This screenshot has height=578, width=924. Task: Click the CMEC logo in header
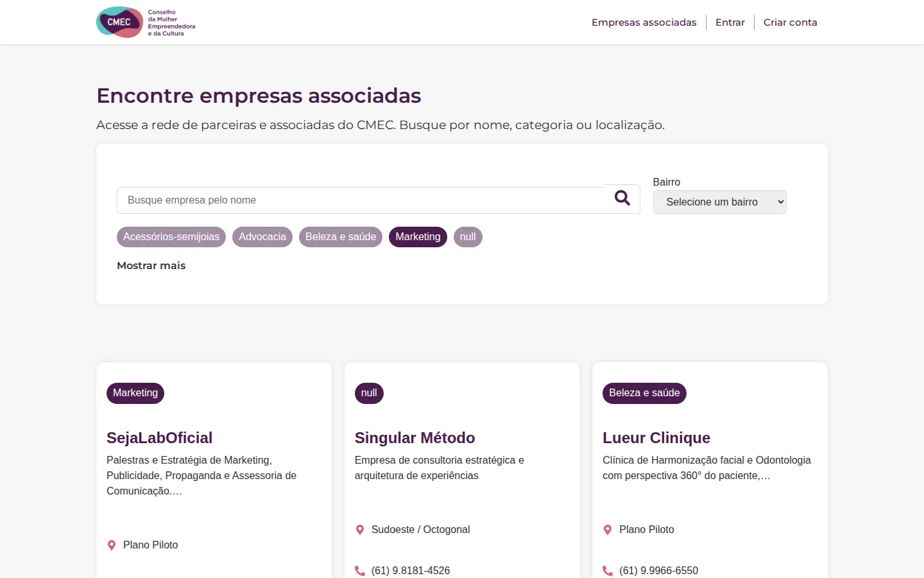146,22
